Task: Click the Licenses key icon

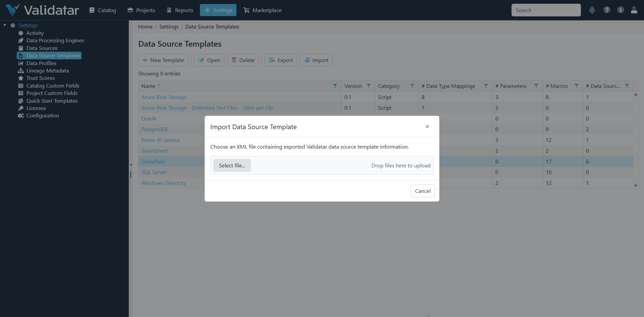Action: pos(21,108)
